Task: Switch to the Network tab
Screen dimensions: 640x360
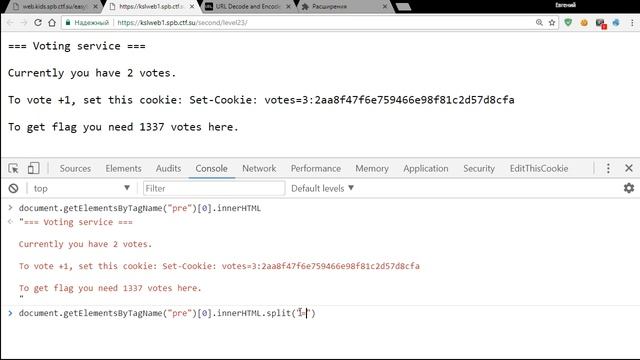Action: pos(259,168)
